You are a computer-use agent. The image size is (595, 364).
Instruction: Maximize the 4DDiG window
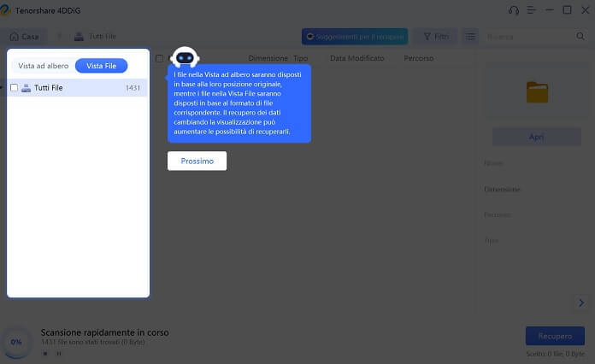(x=567, y=10)
